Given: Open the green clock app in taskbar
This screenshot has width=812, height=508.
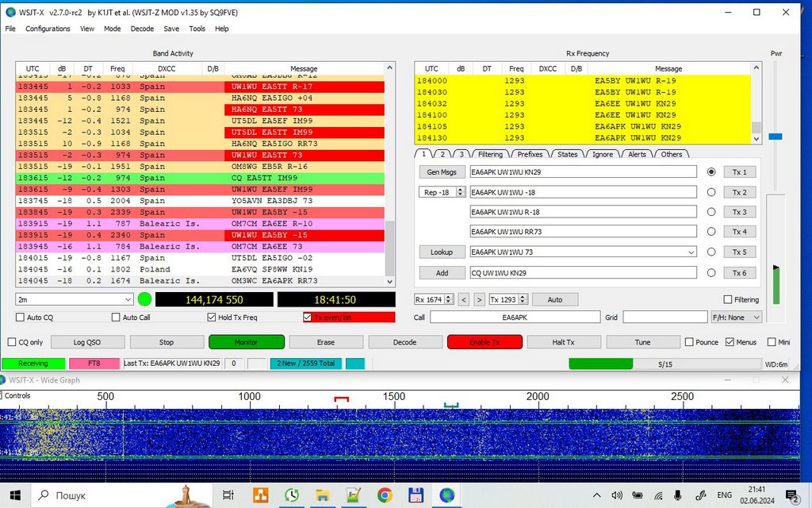Looking at the screenshot, I should pos(292,495).
